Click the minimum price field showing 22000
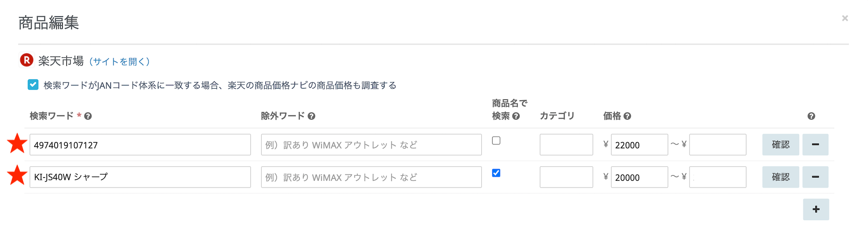 click(x=639, y=145)
